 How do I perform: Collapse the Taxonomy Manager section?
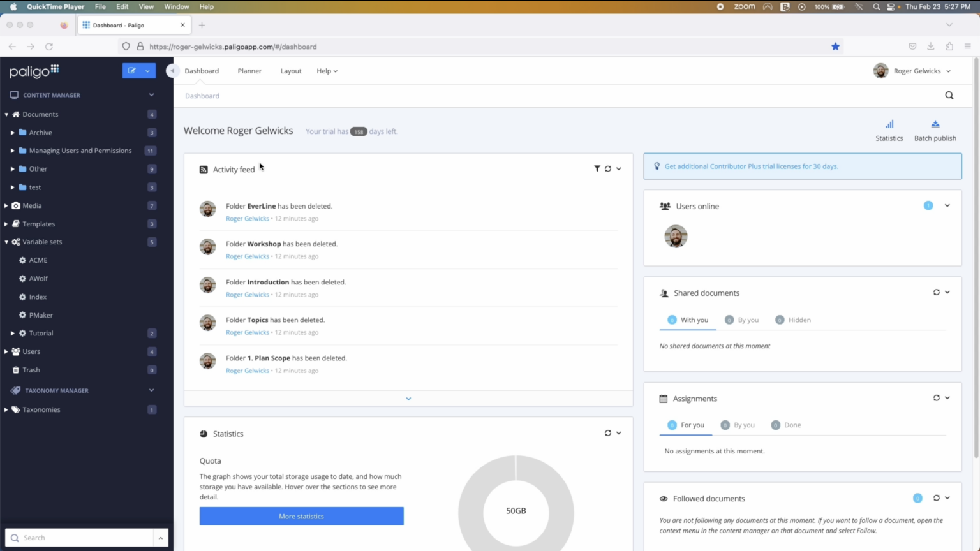coord(151,390)
